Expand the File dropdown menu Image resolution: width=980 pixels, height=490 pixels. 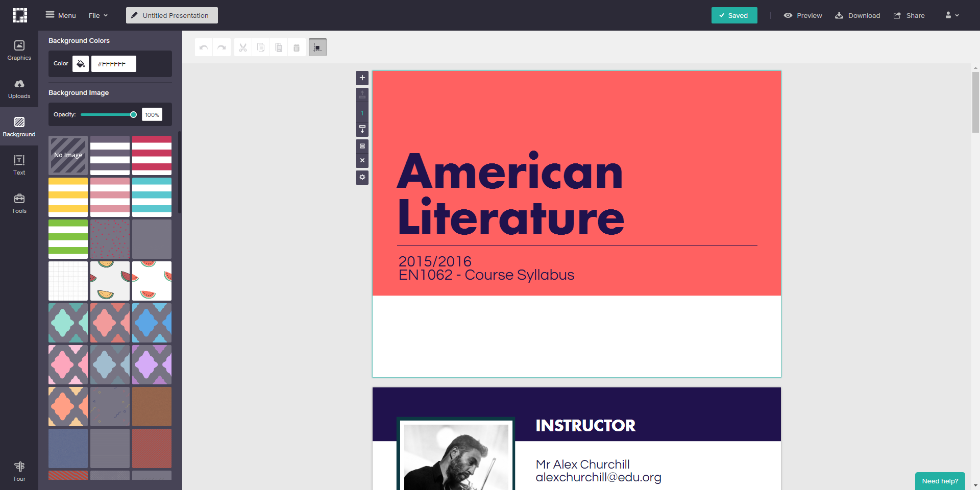pyautogui.click(x=98, y=15)
